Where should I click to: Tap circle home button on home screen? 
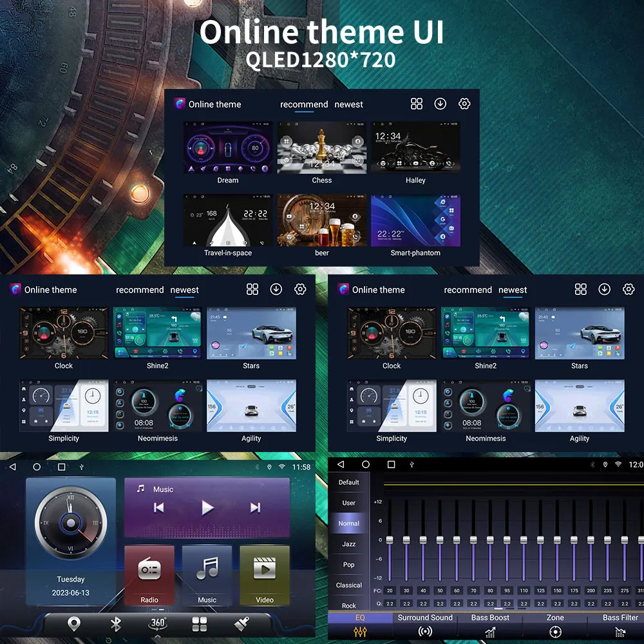click(x=37, y=467)
